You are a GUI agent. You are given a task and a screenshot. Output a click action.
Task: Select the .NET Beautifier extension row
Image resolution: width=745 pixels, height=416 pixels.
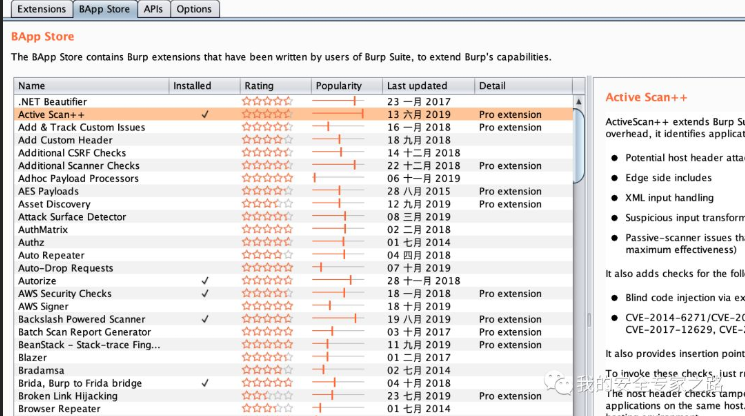point(293,102)
